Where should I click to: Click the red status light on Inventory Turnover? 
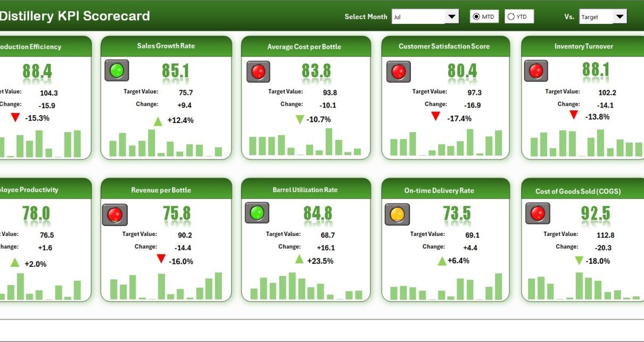[x=536, y=71]
